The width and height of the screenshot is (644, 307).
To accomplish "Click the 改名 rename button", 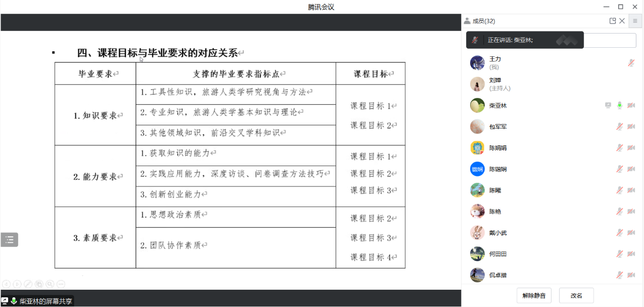I will pos(576,295).
